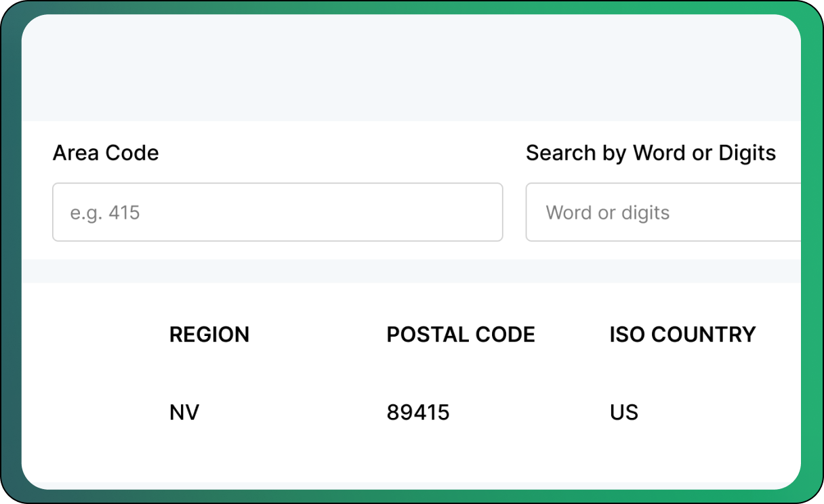Sort by the ISO COUNTRY column header

[682, 335]
